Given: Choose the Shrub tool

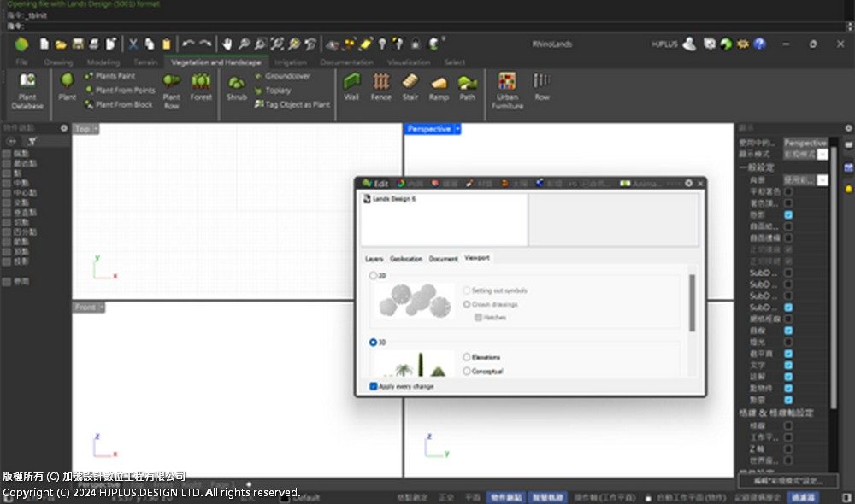Looking at the screenshot, I should point(237,88).
